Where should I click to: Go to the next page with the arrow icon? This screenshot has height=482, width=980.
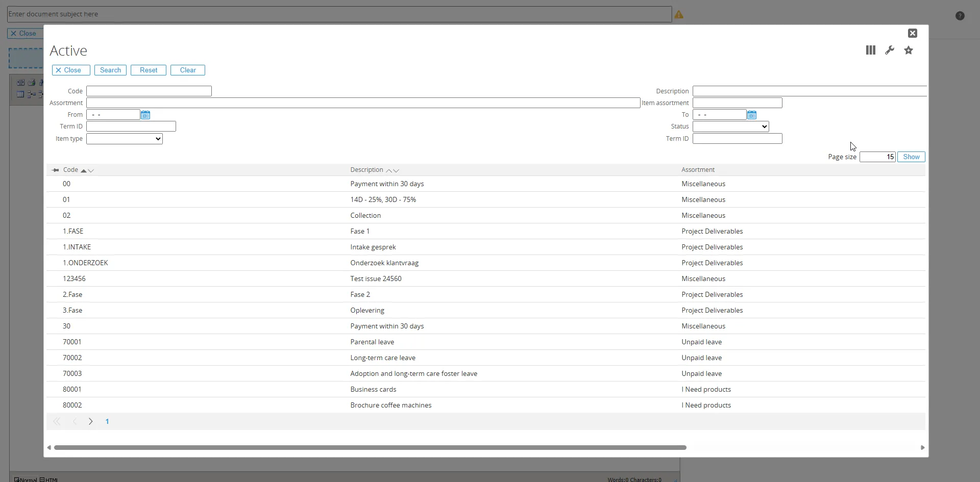click(x=90, y=422)
